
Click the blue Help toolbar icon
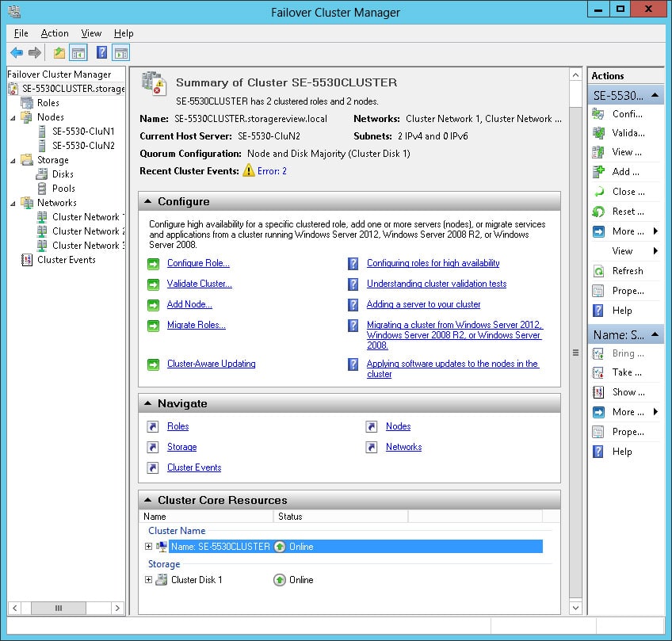point(101,52)
